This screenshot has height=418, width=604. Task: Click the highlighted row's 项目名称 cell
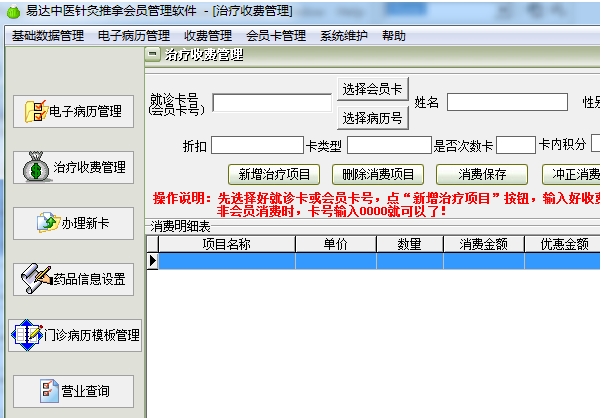tap(227, 261)
